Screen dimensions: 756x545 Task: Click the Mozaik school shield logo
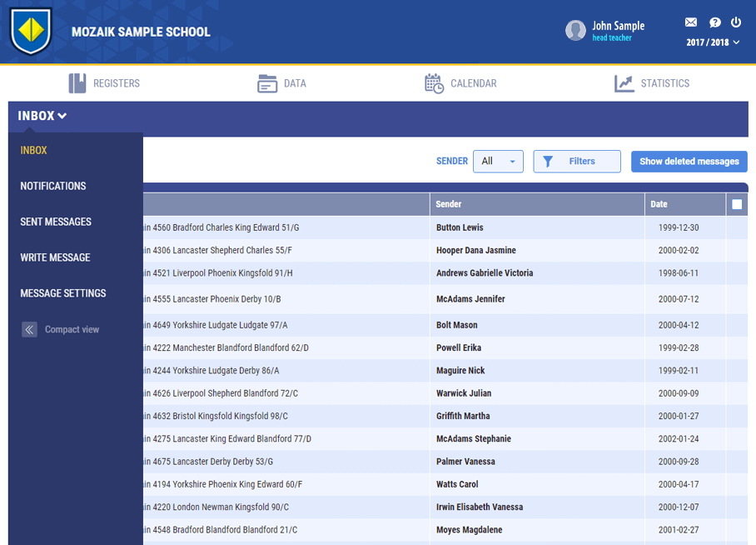[x=31, y=32]
